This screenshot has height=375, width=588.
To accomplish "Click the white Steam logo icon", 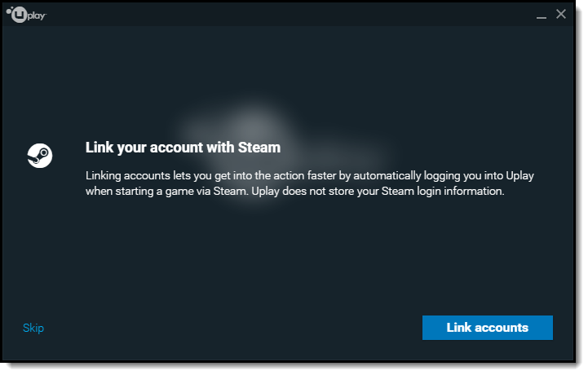I will point(40,156).
